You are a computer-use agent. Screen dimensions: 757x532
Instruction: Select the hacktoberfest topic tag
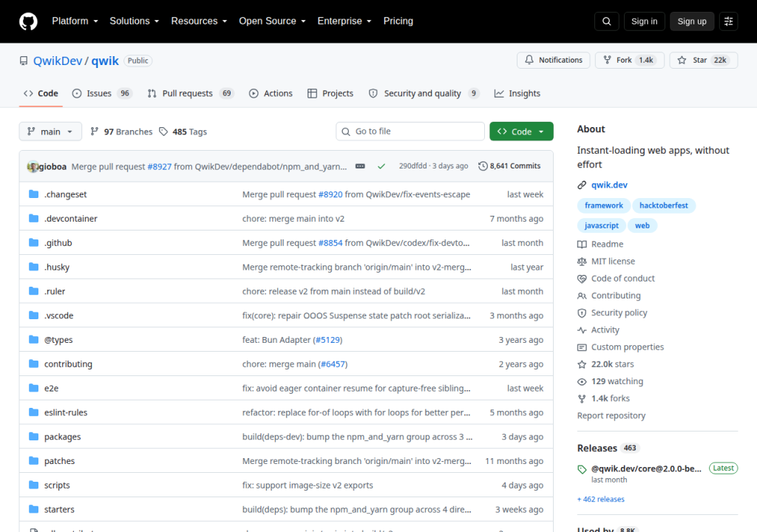(663, 205)
